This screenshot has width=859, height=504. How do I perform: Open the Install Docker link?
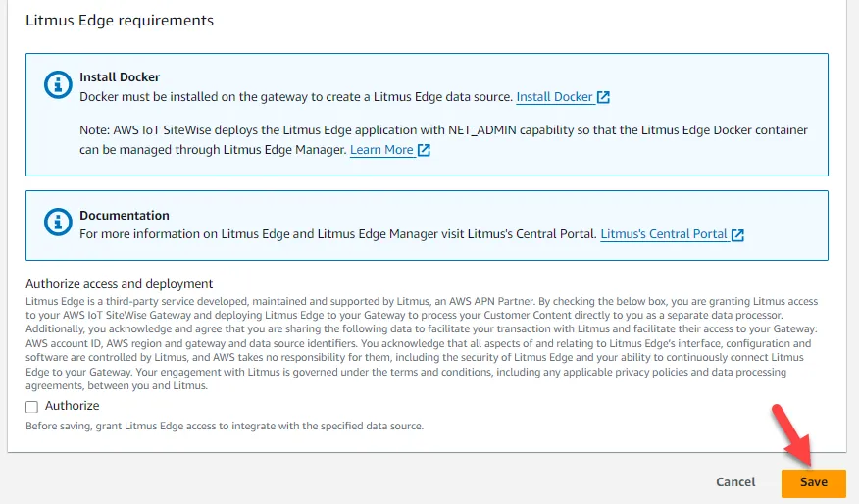coord(554,97)
